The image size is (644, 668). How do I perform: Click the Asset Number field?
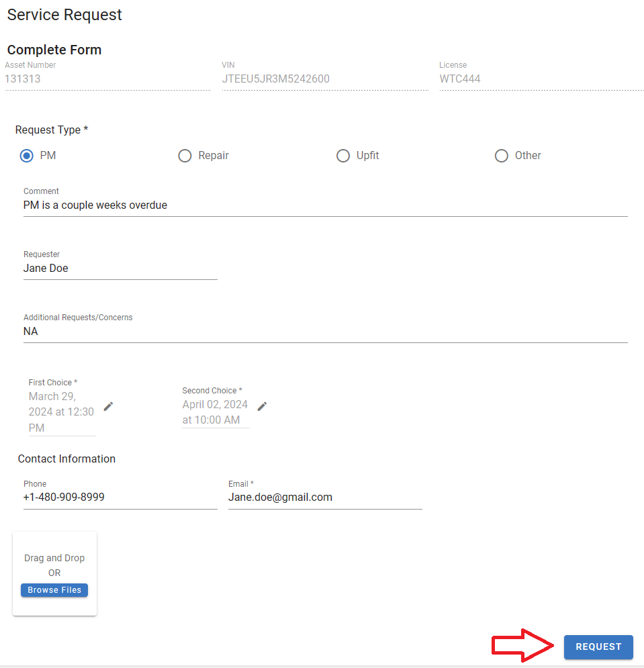(106, 79)
